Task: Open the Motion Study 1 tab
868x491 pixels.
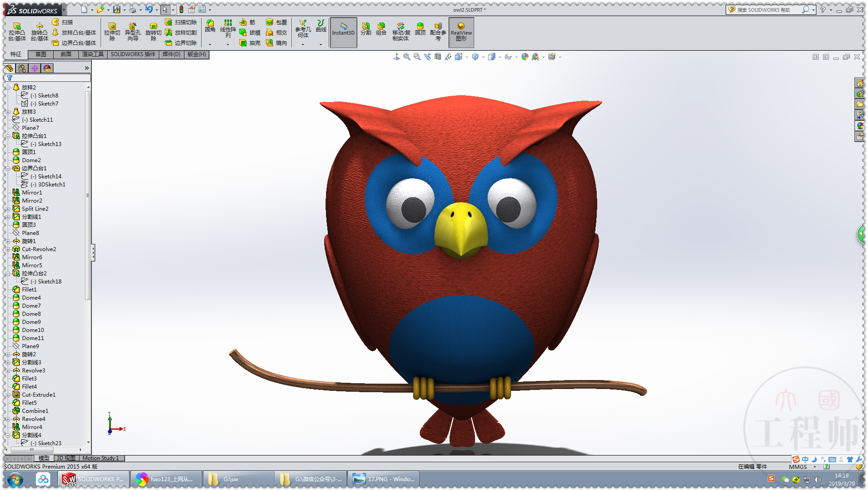Action: tap(101, 458)
